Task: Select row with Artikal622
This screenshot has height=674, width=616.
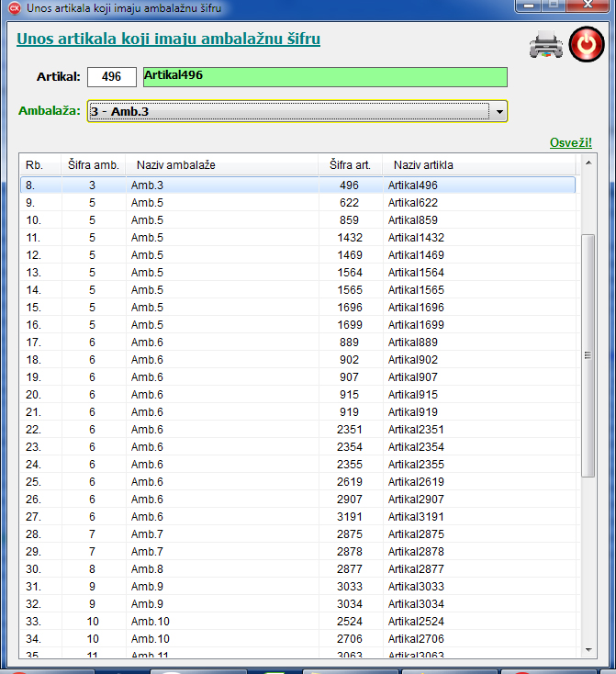Action: (297, 203)
